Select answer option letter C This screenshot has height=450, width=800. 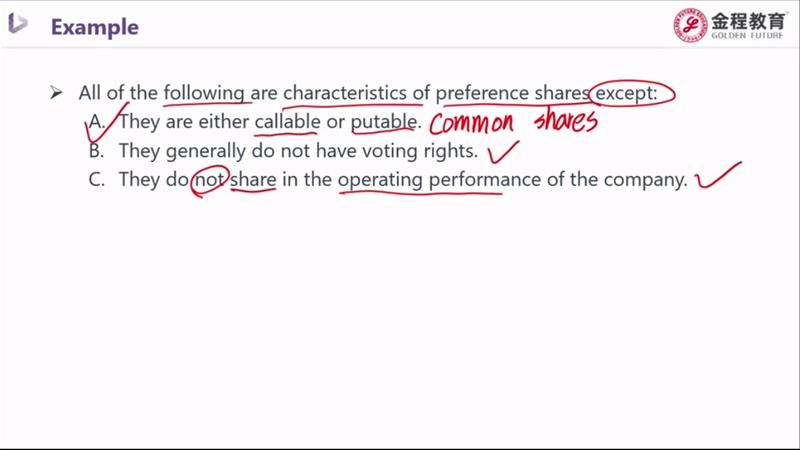(97, 180)
